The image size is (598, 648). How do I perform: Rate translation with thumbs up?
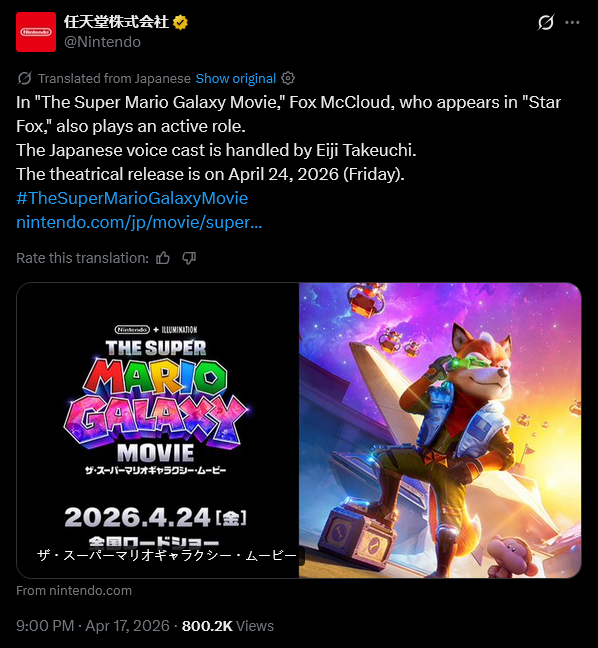[x=163, y=258]
